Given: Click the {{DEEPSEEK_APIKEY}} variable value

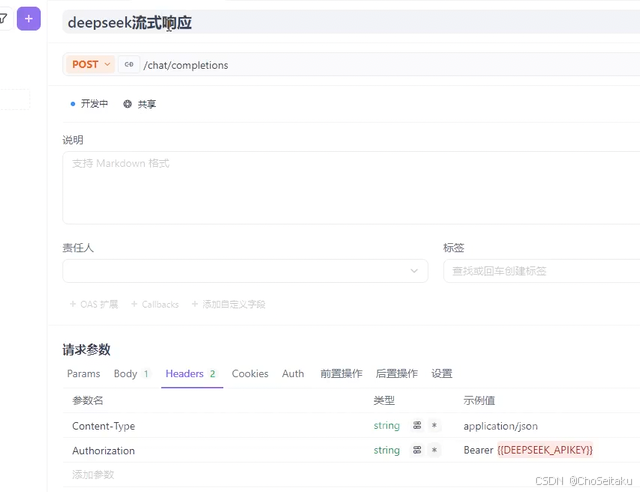Looking at the screenshot, I should (545, 450).
